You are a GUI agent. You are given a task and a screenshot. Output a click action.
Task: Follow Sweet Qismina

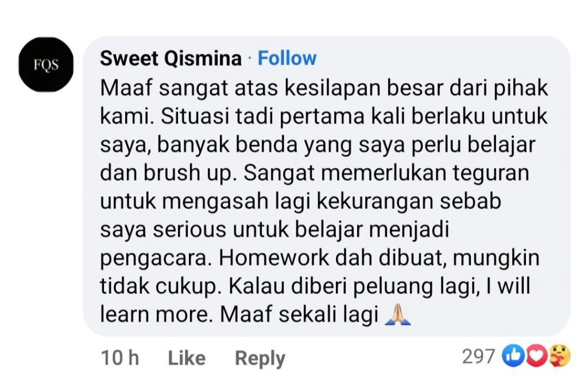click(x=287, y=58)
